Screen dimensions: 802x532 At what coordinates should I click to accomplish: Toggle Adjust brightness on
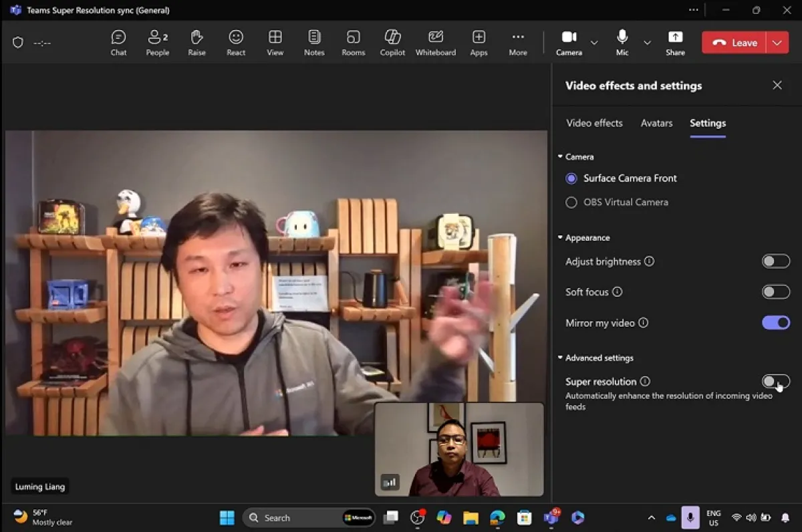775,261
